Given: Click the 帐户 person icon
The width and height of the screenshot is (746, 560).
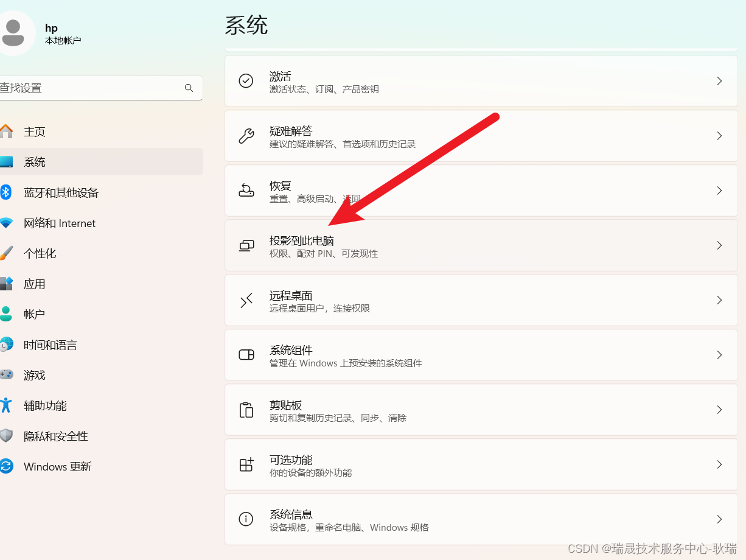Looking at the screenshot, I should coord(6,314).
